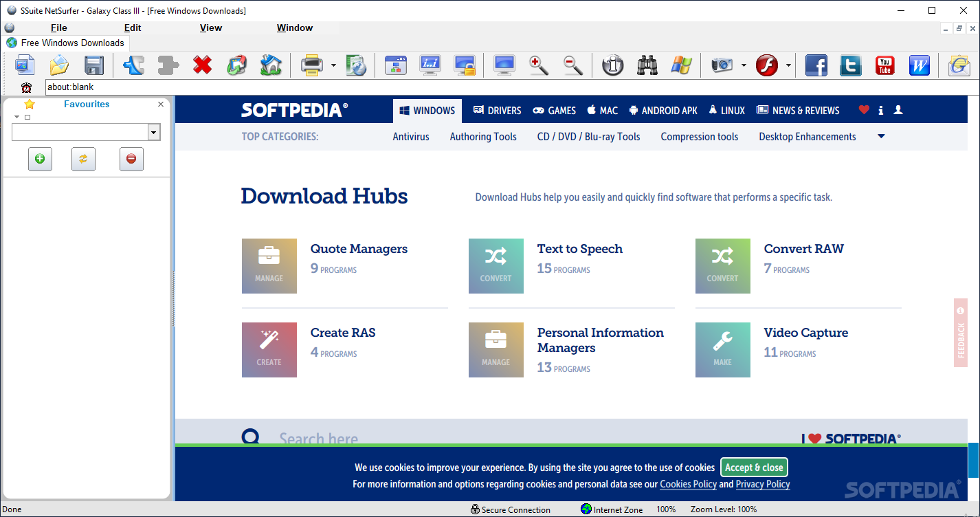Save the page with the floppy disk icon
Image resolution: width=980 pixels, height=517 pixels.
tap(93, 66)
